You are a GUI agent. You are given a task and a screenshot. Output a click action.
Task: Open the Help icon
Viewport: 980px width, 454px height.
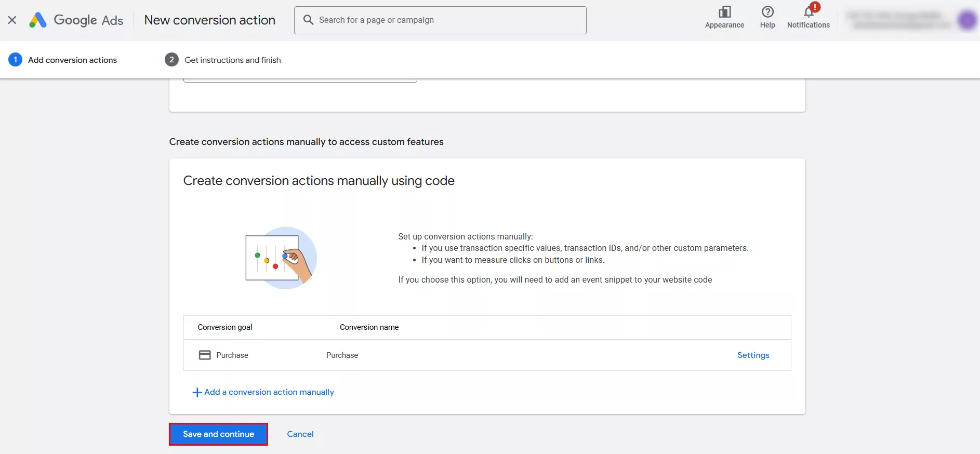tap(767, 12)
